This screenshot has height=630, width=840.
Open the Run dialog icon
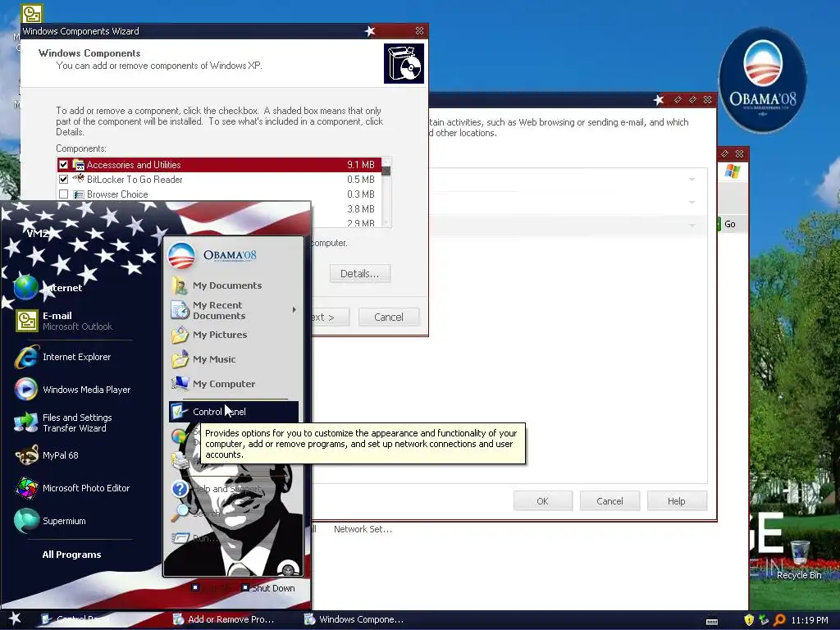point(180,537)
